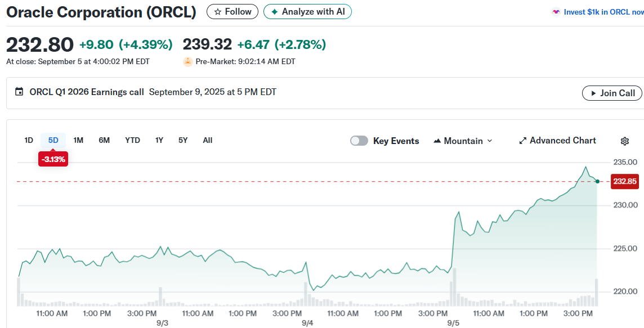Select the 5Y range tab
The width and height of the screenshot is (644, 328).
click(x=183, y=141)
